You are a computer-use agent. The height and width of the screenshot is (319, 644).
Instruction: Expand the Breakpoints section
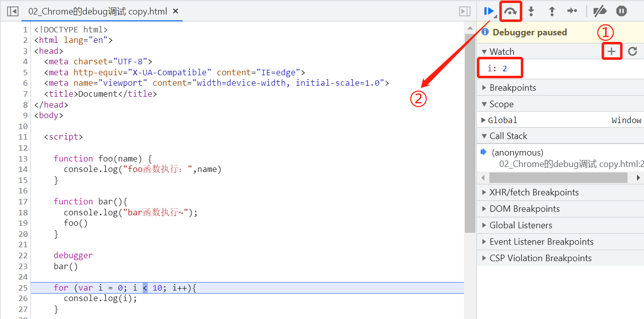512,88
